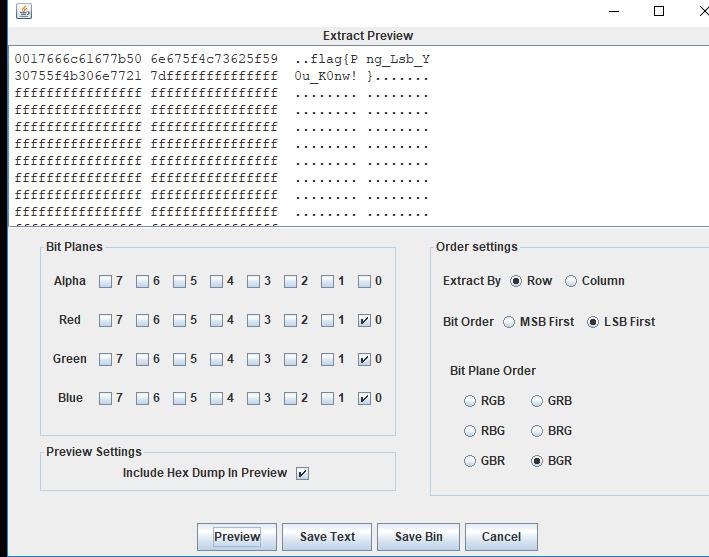Click the Preview button
The height and width of the screenshot is (557, 709).
[x=237, y=537]
